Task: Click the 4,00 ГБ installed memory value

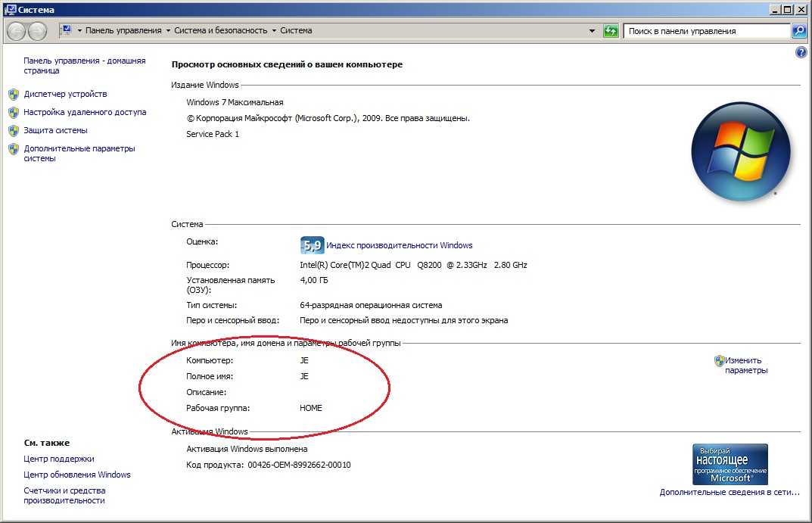Action: pos(314,280)
